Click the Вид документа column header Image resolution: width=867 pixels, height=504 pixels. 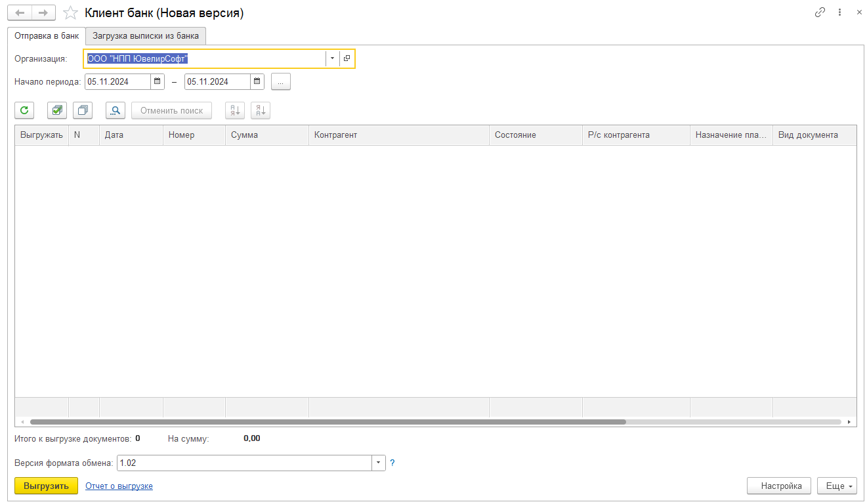tap(814, 135)
